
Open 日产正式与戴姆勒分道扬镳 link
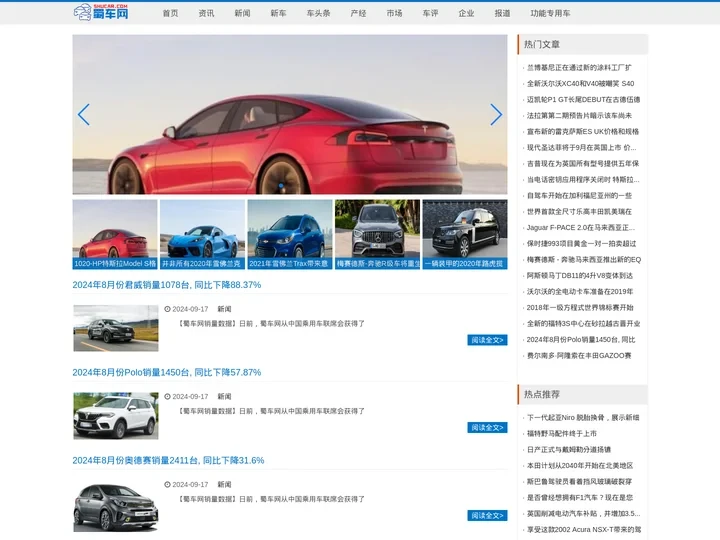(569, 450)
